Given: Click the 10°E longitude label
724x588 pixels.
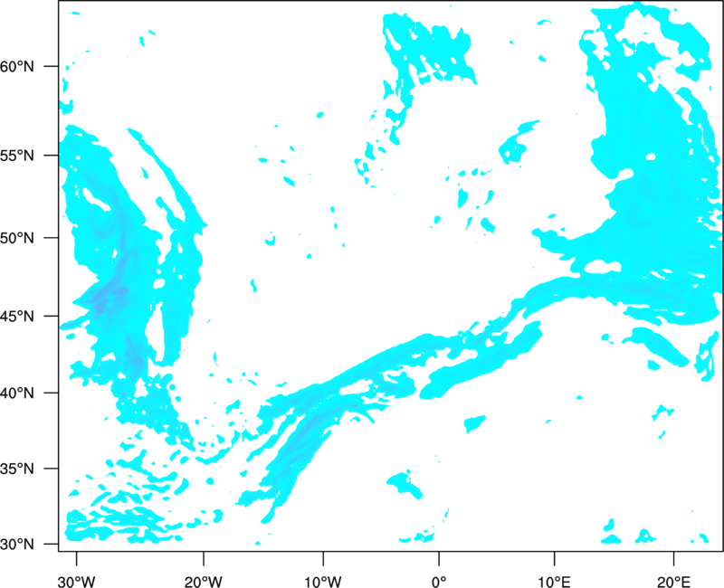Looking at the screenshot, I should (554, 582).
